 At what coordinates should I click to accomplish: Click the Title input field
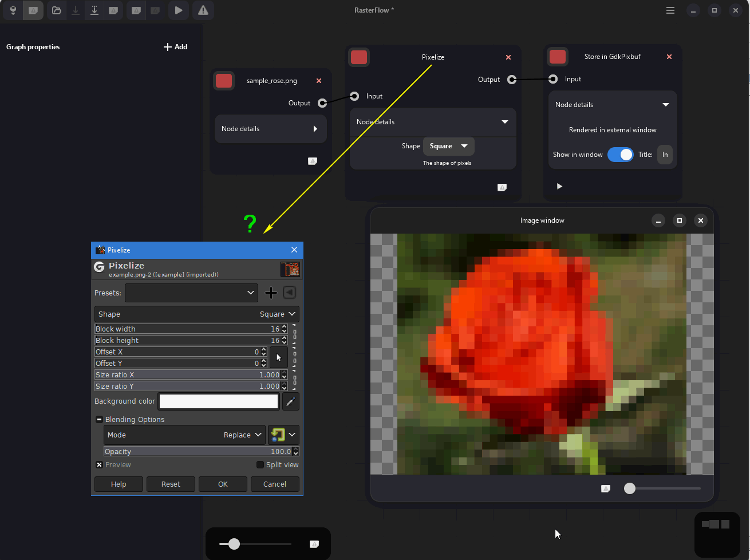[x=665, y=155]
